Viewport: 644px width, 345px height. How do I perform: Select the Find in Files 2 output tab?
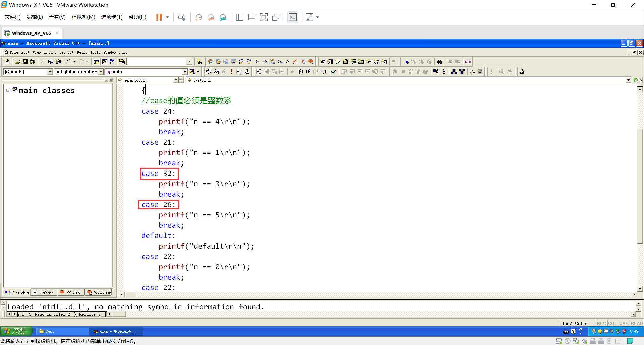click(x=52, y=314)
